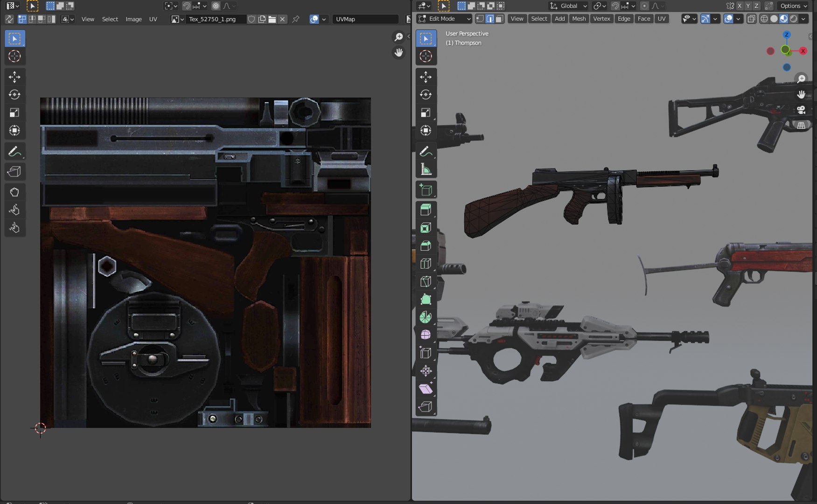Select the Spin tool
Viewport: 817px width, 504px height.
tap(426, 317)
